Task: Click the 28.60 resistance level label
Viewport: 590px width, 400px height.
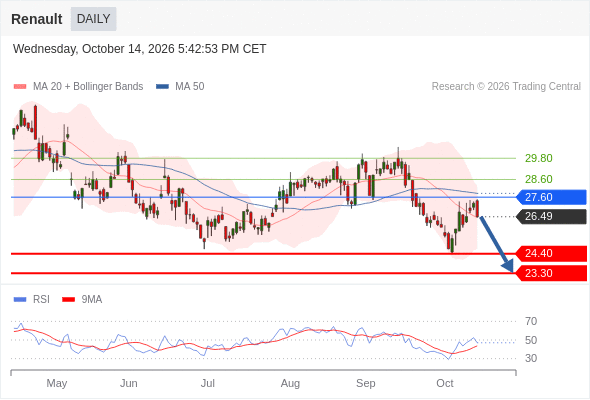Action: pos(539,179)
